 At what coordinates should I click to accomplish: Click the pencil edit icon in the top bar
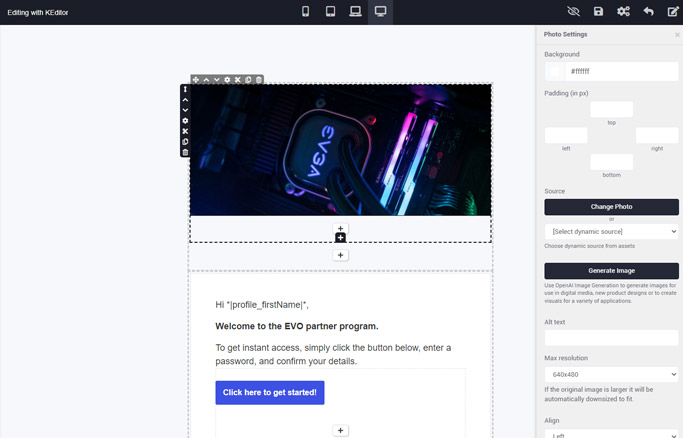[x=673, y=12]
